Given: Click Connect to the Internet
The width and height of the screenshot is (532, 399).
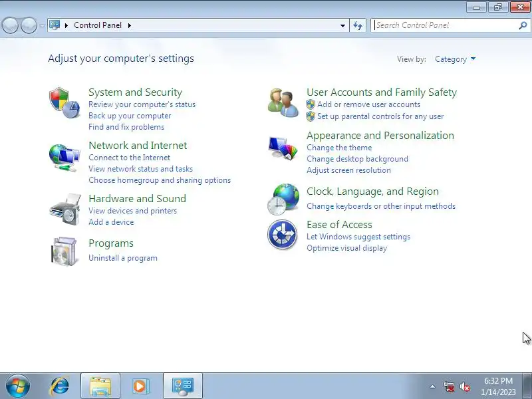Looking at the screenshot, I should click(129, 158).
